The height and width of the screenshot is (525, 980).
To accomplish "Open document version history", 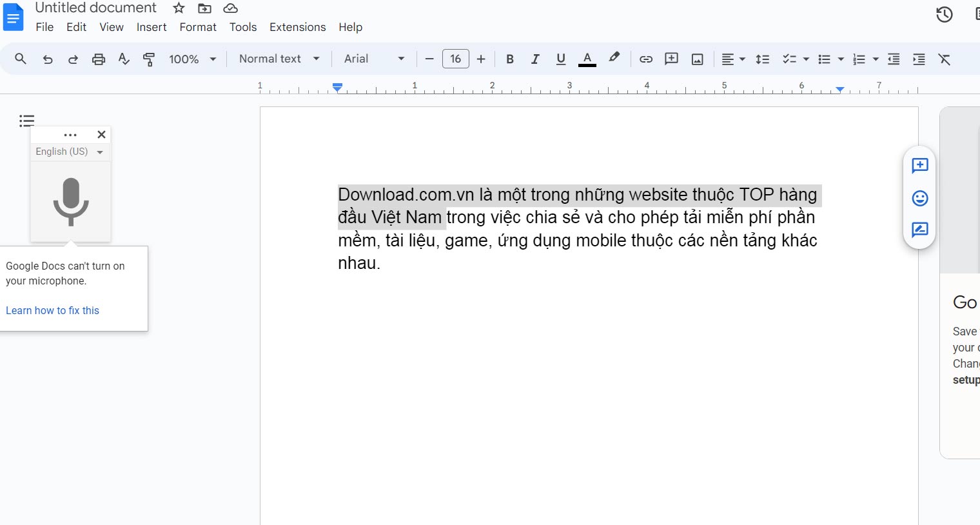I will tap(944, 14).
